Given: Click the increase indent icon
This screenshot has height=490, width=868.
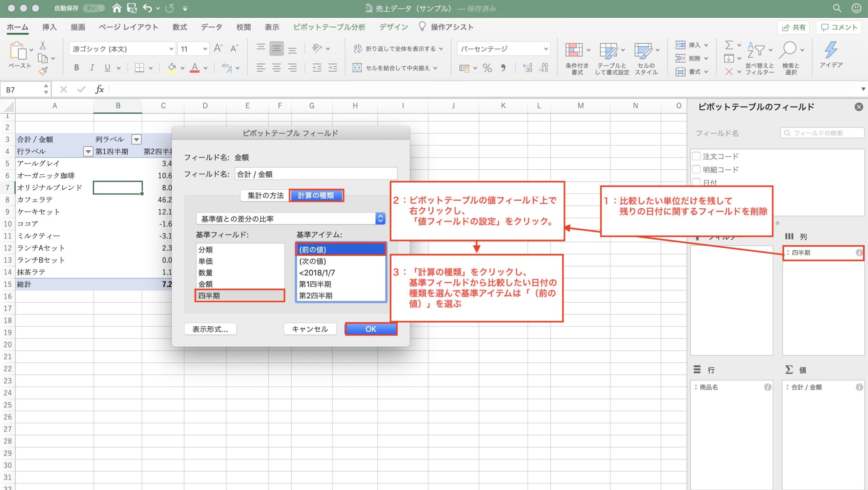Looking at the screenshot, I should [333, 68].
